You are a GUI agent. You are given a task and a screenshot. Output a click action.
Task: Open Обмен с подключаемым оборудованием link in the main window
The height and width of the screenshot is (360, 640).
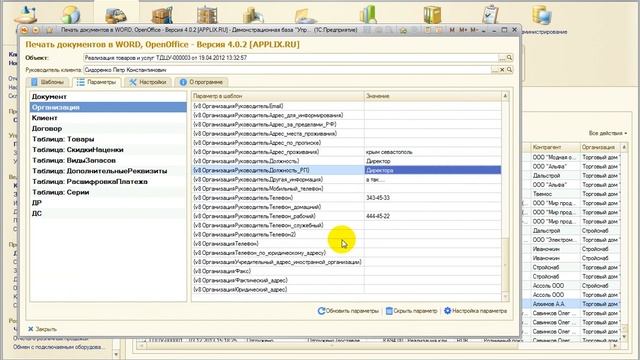click(58, 347)
